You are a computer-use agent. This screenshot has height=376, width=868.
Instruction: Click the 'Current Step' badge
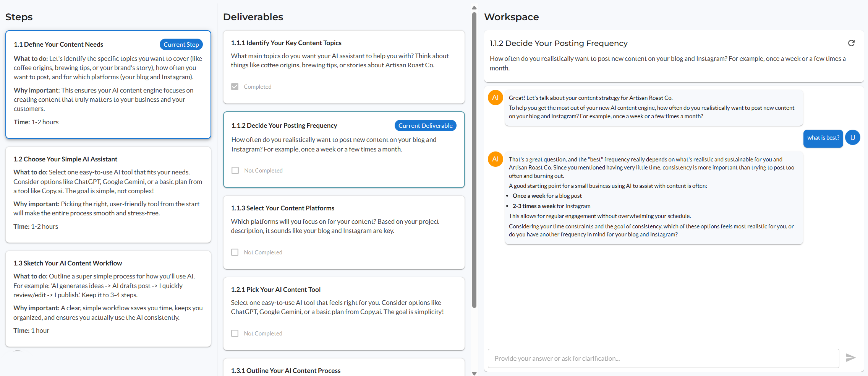tap(181, 44)
